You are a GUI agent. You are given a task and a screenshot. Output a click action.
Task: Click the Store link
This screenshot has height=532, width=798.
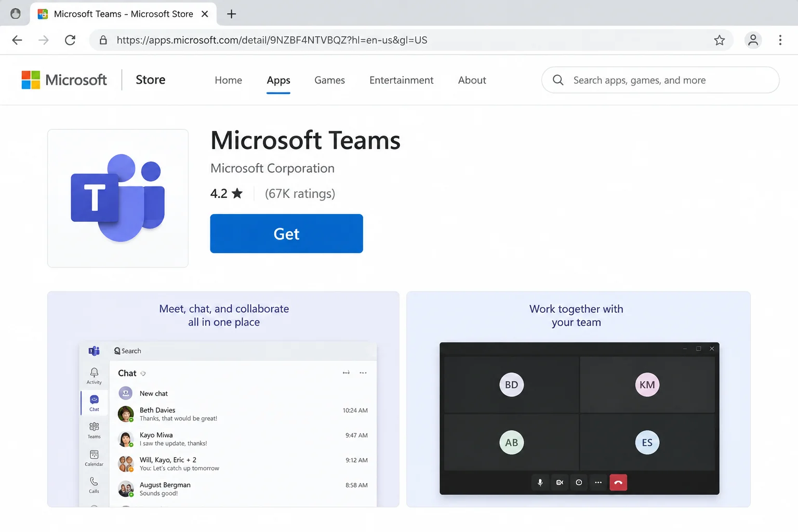point(151,79)
